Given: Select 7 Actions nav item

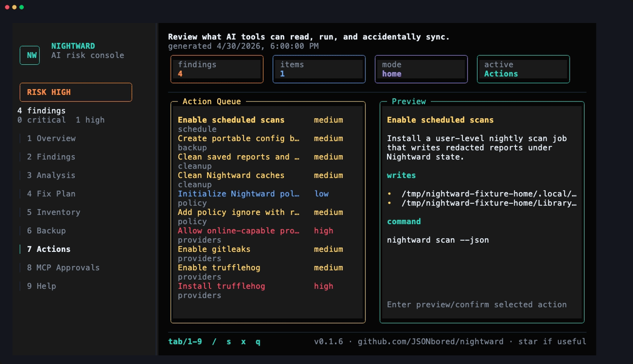Looking at the screenshot, I should point(49,249).
